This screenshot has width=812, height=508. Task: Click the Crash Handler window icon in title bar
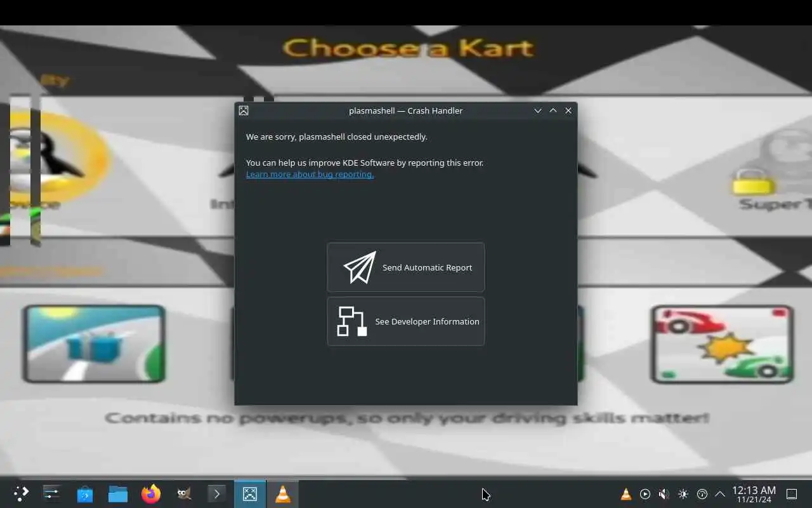pyautogui.click(x=244, y=110)
